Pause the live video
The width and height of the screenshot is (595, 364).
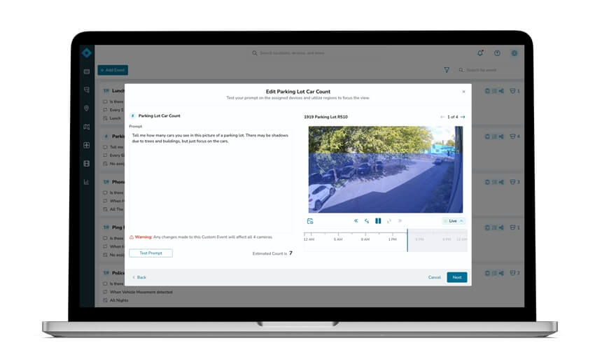tap(378, 221)
